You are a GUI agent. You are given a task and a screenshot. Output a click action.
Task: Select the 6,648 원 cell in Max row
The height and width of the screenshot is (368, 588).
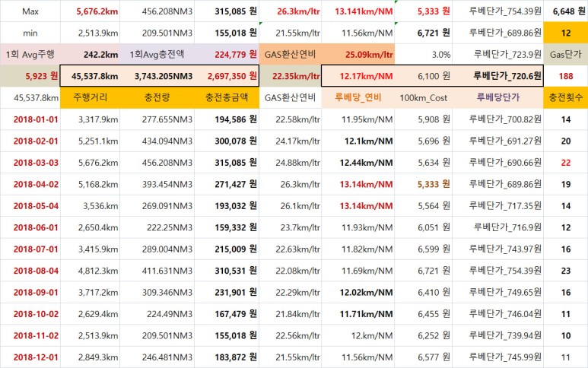(565, 11)
